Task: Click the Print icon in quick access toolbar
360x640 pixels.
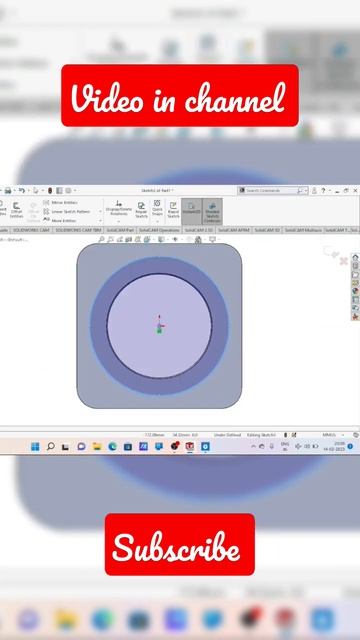Action: [8, 190]
